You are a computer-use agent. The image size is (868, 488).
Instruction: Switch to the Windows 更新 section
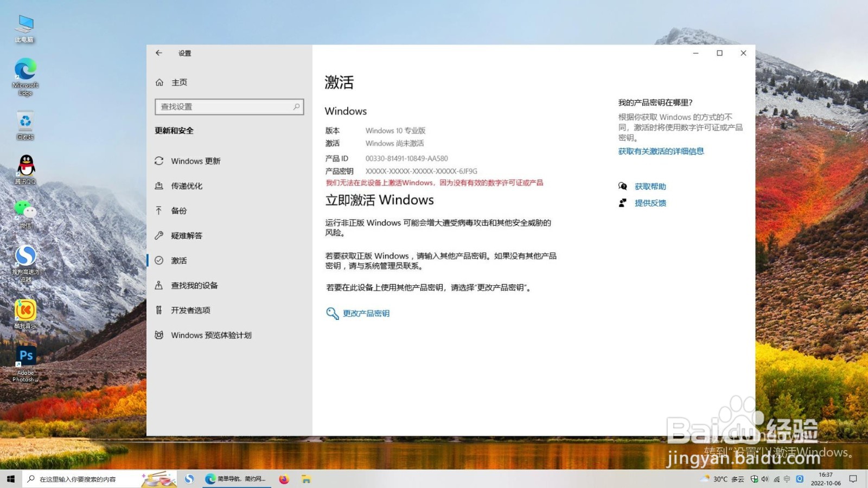tap(195, 161)
